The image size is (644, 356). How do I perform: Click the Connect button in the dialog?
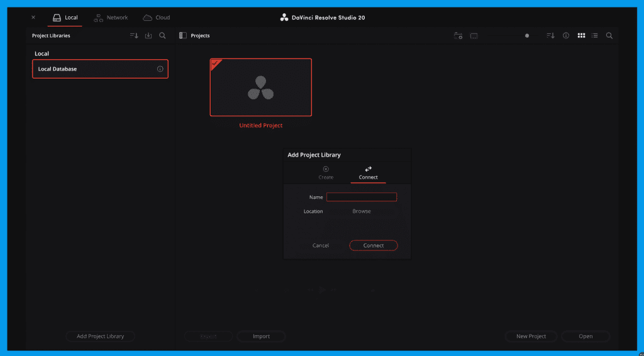[x=374, y=245]
